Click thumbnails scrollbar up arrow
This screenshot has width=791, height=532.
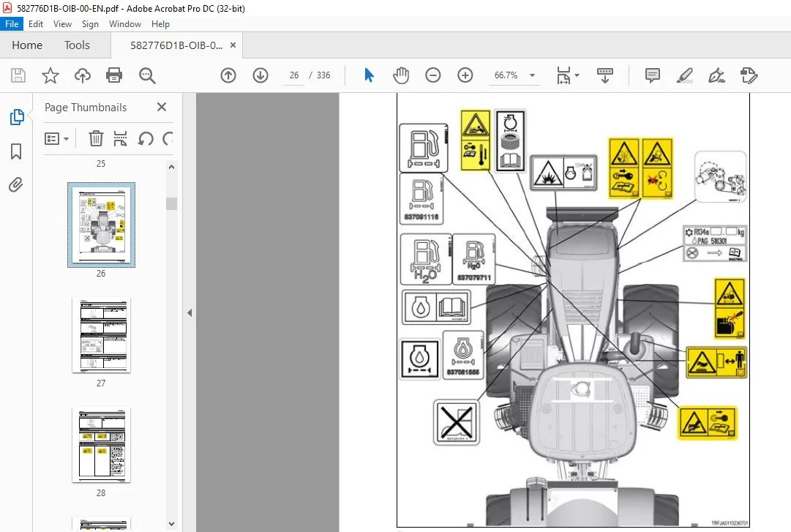pyautogui.click(x=171, y=167)
